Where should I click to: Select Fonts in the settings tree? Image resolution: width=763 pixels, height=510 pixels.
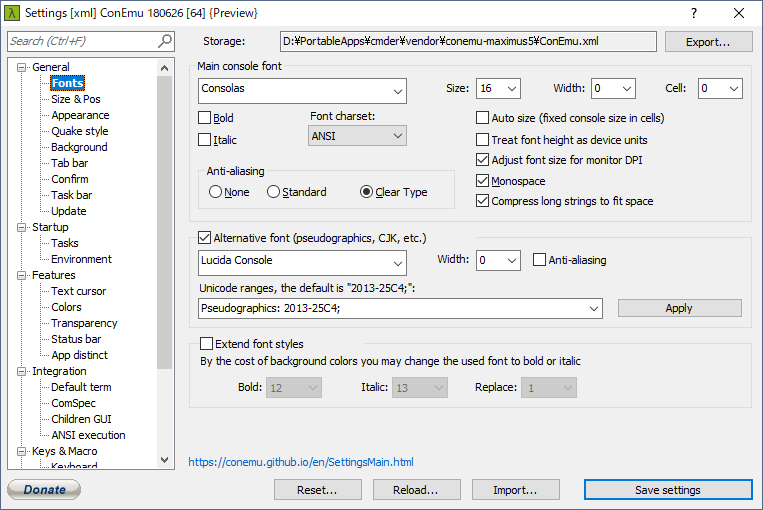68,83
